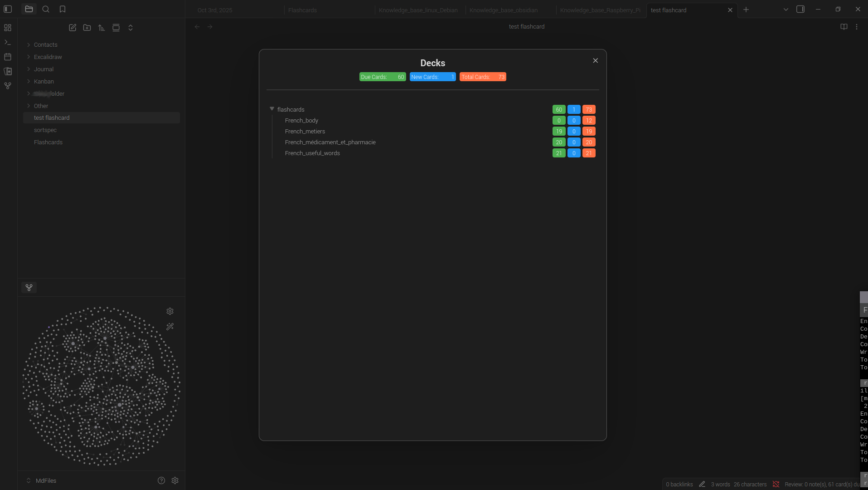Toggle reading view book icon
The height and width of the screenshot is (490, 868).
pos(844,27)
